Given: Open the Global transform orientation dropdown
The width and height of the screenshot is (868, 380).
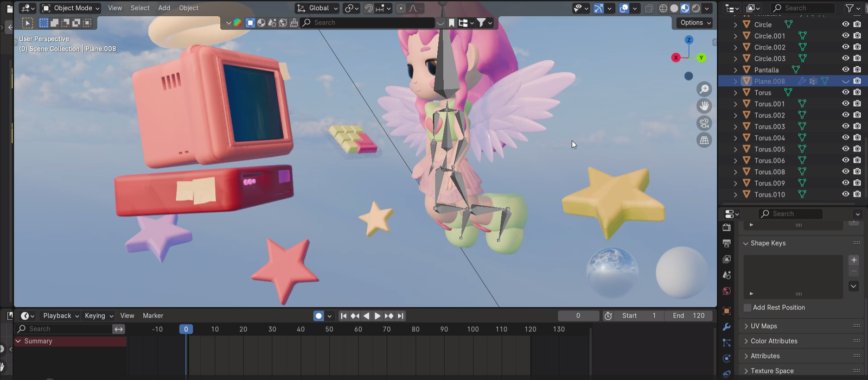Looking at the screenshot, I should tap(318, 8).
